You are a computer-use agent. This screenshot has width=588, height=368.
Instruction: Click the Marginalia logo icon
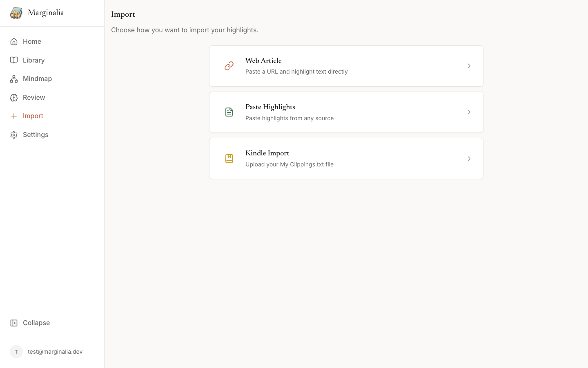pos(16,13)
